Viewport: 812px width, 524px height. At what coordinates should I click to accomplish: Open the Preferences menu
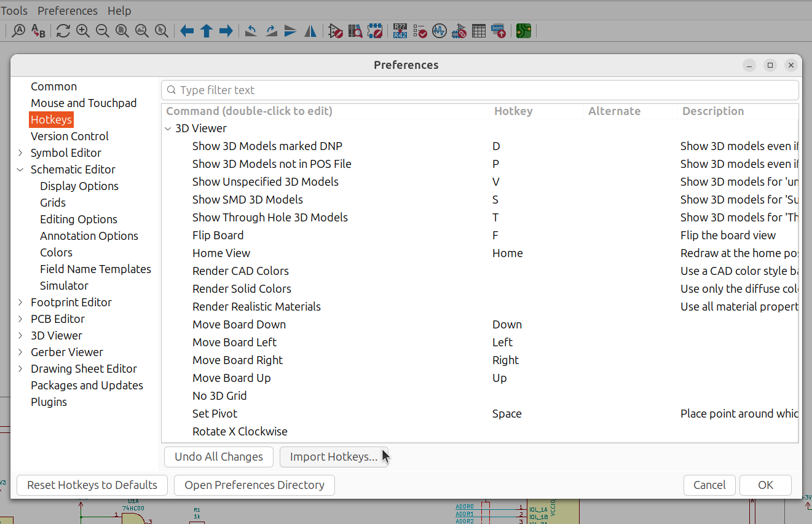coord(68,10)
